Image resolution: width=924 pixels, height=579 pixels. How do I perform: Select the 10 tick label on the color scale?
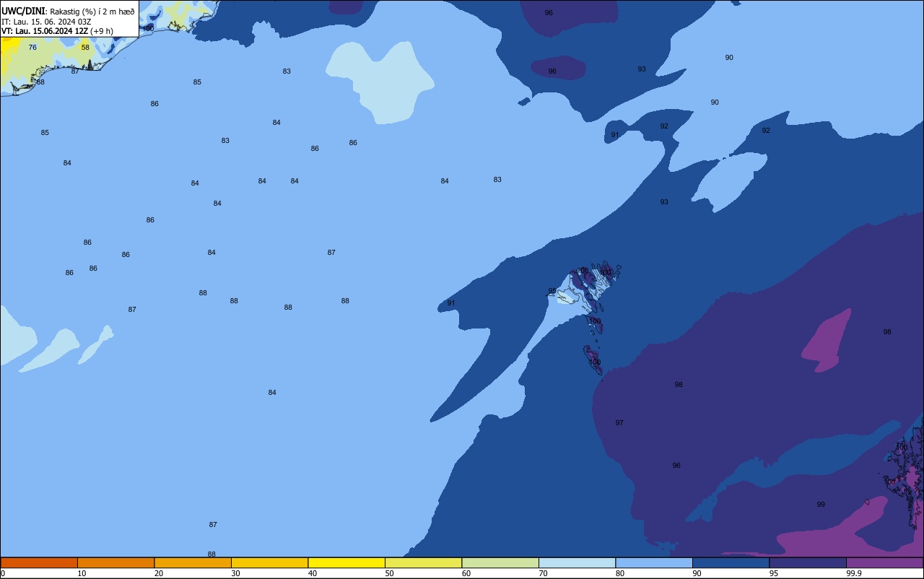click(x=82, y=573)
